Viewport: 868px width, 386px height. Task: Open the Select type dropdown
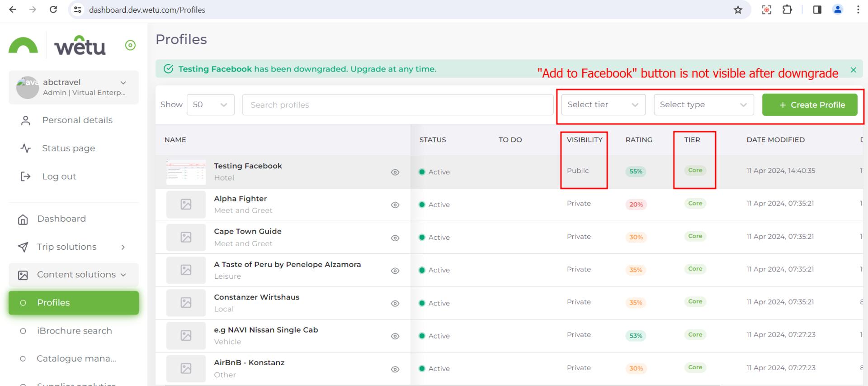tap(703, 105)
